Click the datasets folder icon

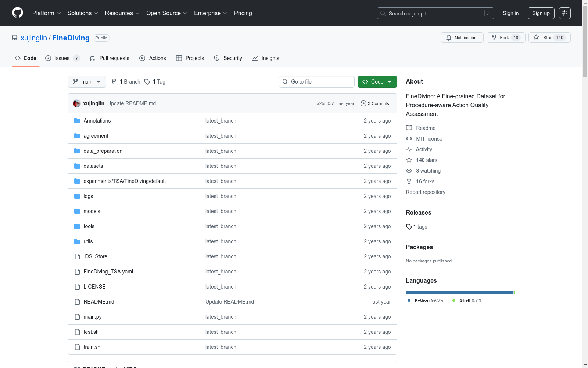click(77, 166)
